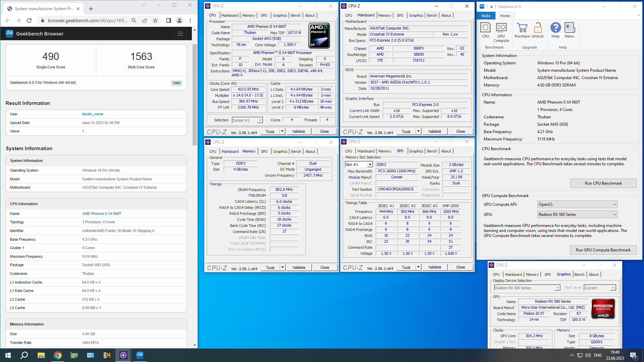Expand Tools arrow in CPU-Z Memory window
This screenshot has height=362, width=644.
[282, 267]
